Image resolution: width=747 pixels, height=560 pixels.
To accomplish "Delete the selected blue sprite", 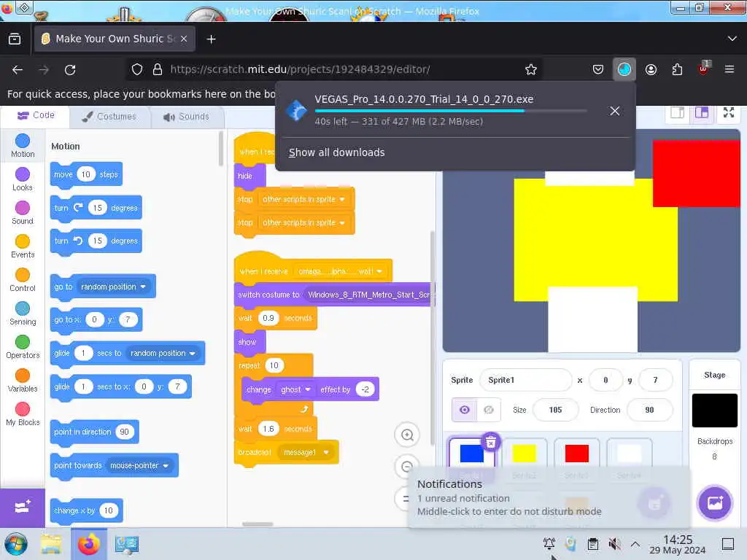I will pos(491,442).
